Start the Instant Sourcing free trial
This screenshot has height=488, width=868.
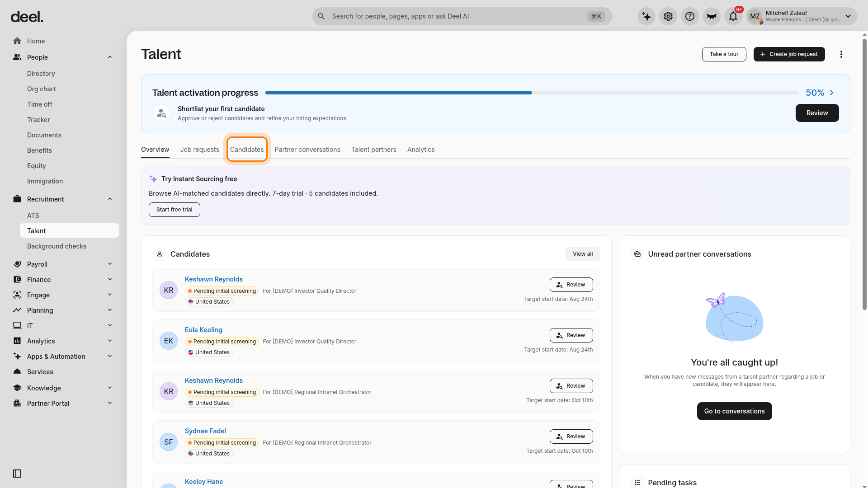[175, 210]
